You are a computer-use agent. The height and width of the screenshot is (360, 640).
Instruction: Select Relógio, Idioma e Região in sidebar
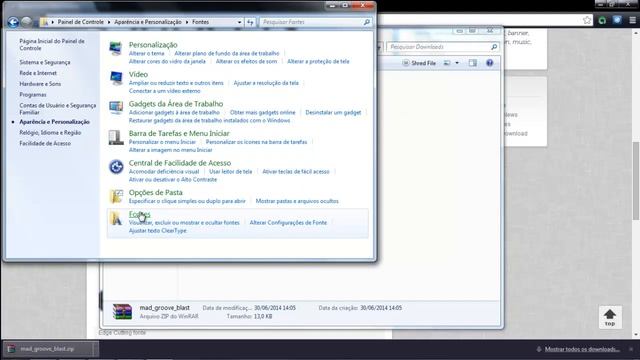[x=50, y=133]
